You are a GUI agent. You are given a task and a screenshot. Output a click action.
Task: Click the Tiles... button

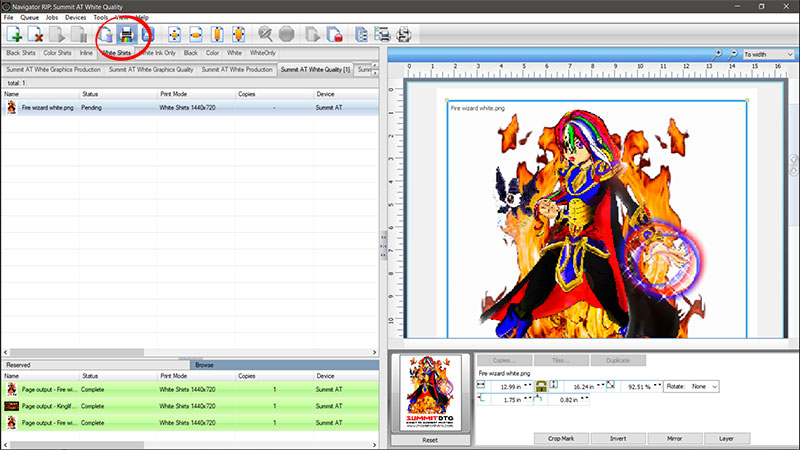(x=561, y=360)
